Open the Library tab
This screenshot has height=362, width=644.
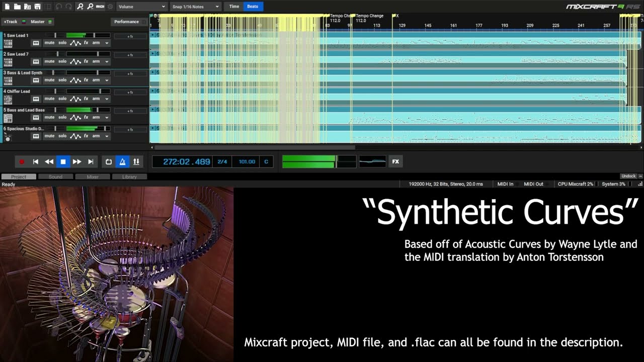[129, 177]
